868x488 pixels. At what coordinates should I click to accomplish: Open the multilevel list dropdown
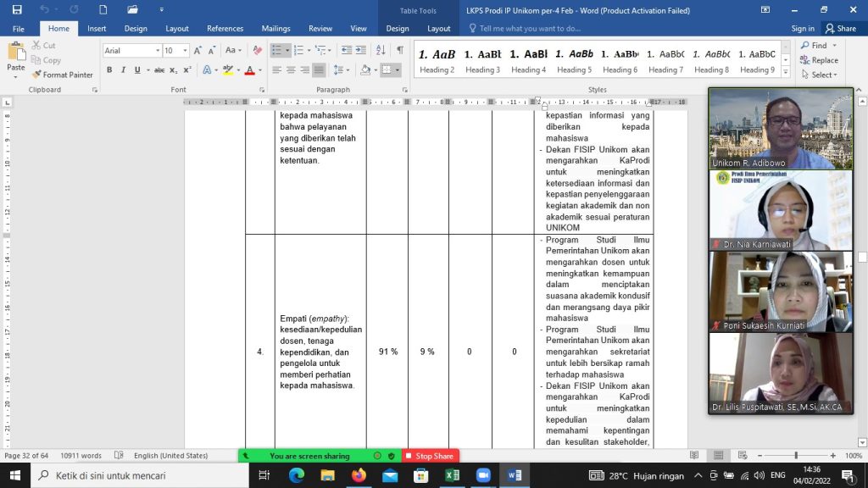(323, 50)
